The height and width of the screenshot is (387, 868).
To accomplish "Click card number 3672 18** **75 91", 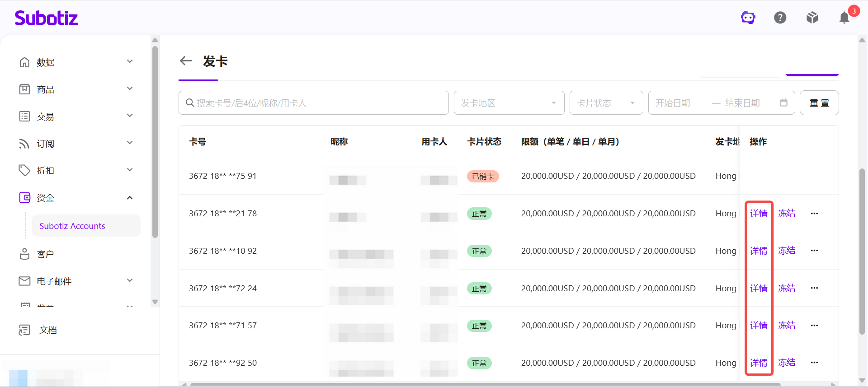I will click(223, 176).
